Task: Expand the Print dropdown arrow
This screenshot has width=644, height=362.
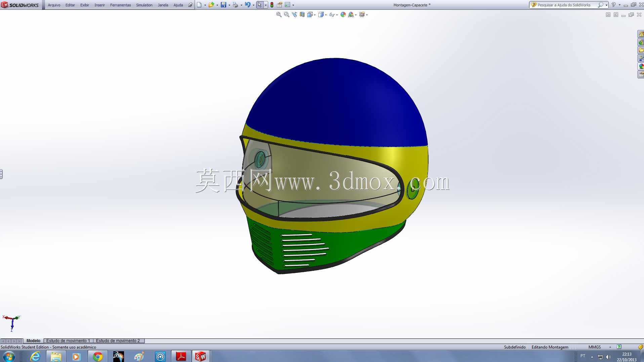Action: coord(241,5)
